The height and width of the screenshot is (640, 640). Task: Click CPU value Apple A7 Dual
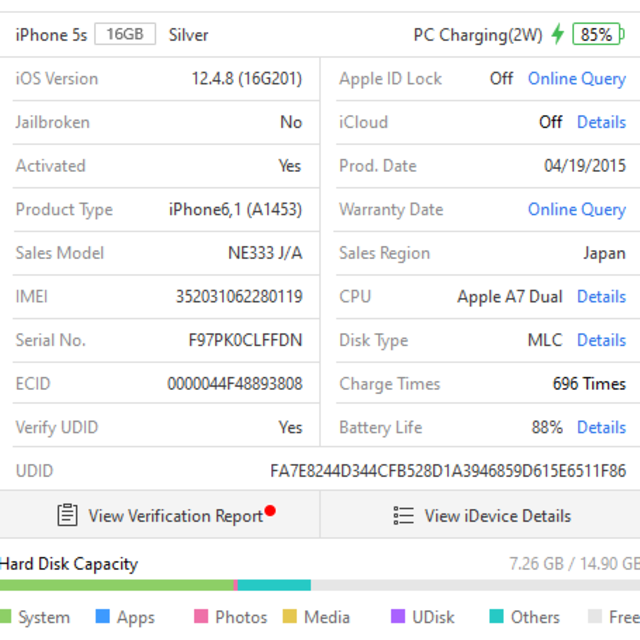click(510, 297)
